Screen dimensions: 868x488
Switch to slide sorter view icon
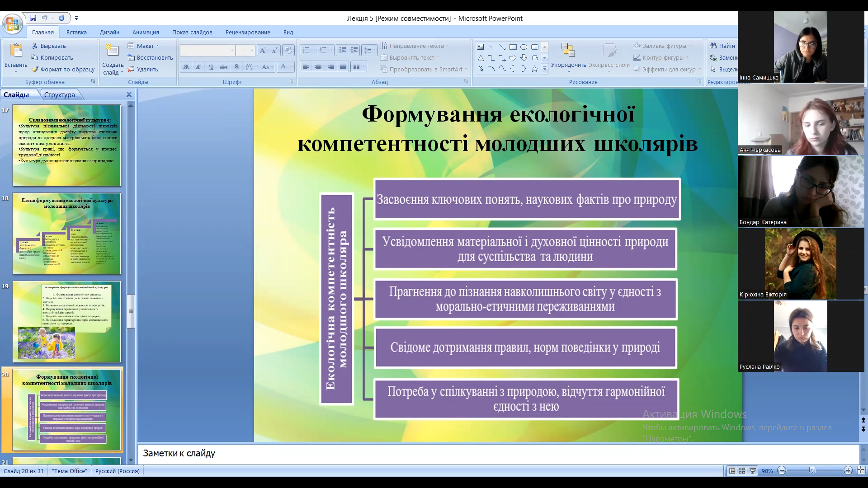coord(742,471)
